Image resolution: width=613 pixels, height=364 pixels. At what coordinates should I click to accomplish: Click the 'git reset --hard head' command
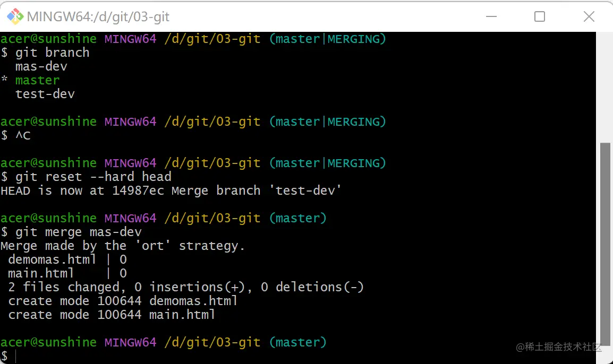click(x=93, y=177)
